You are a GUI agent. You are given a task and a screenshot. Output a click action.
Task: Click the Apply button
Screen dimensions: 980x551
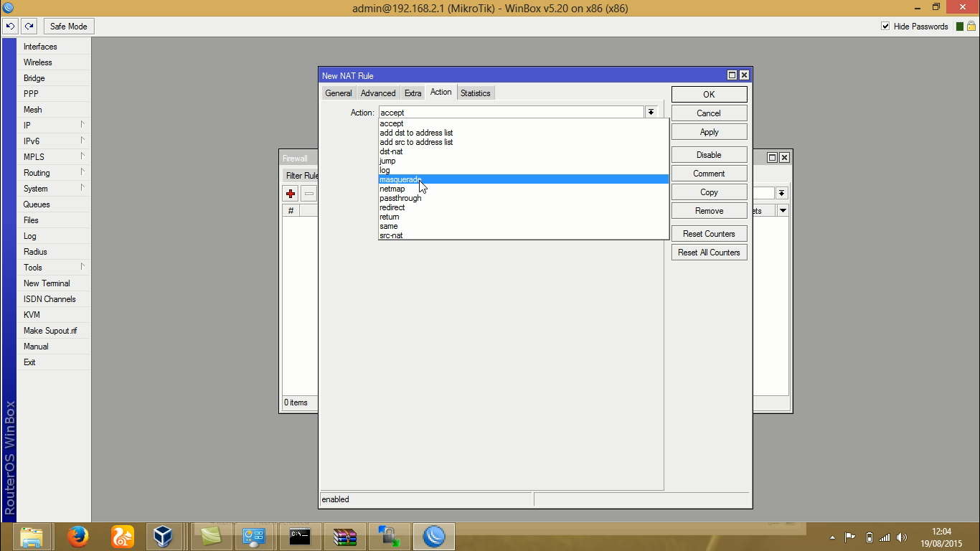click(x=709, y=132)
